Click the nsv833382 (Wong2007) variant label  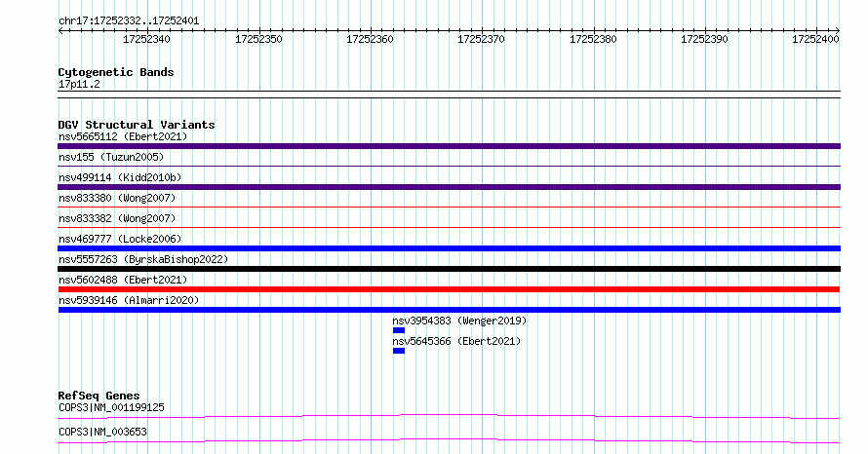tap(117, 218)
